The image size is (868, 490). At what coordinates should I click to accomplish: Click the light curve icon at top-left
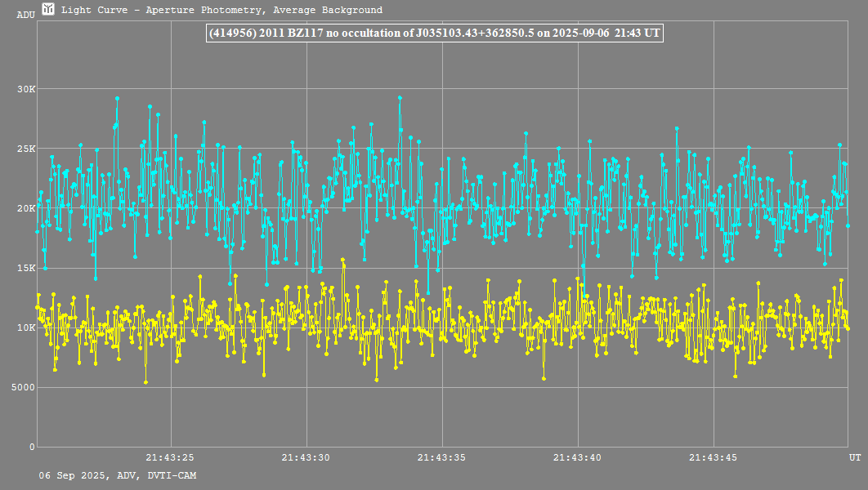(x=48, y=10)
